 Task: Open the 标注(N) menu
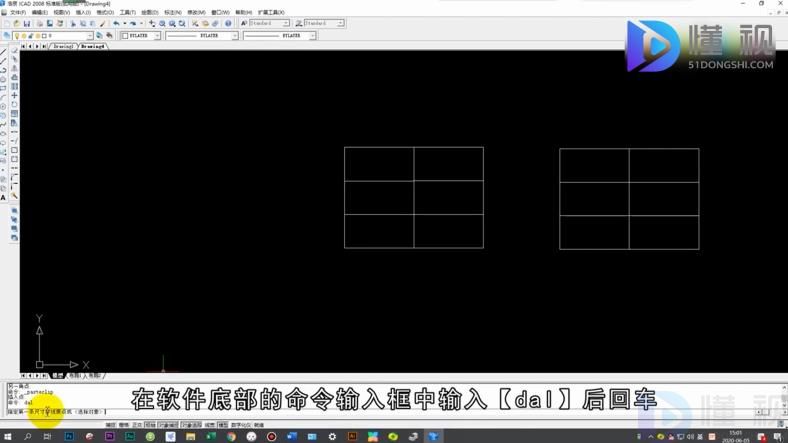click(x=173, y=12)
